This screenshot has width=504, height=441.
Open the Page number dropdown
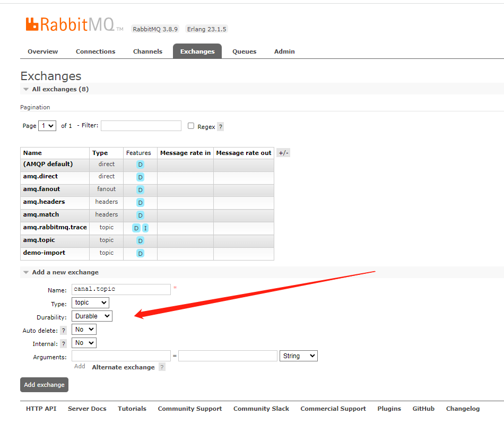point(47,126)
